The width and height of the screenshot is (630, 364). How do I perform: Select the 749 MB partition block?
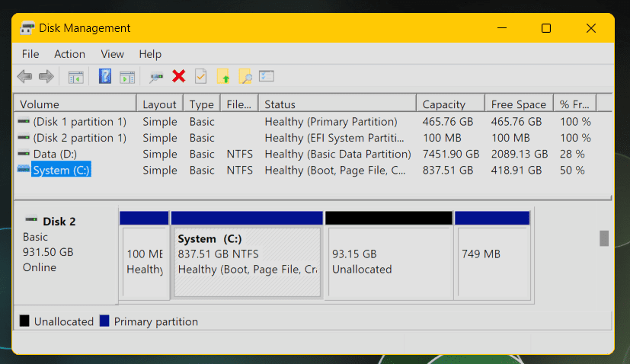(x=492, y=256)
